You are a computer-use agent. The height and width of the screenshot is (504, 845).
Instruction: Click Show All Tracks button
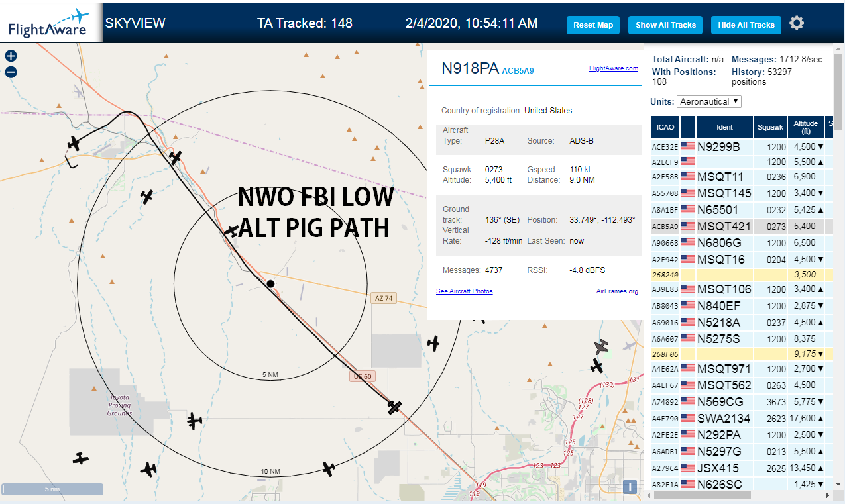pyautogui.click(x=665, y=25)
